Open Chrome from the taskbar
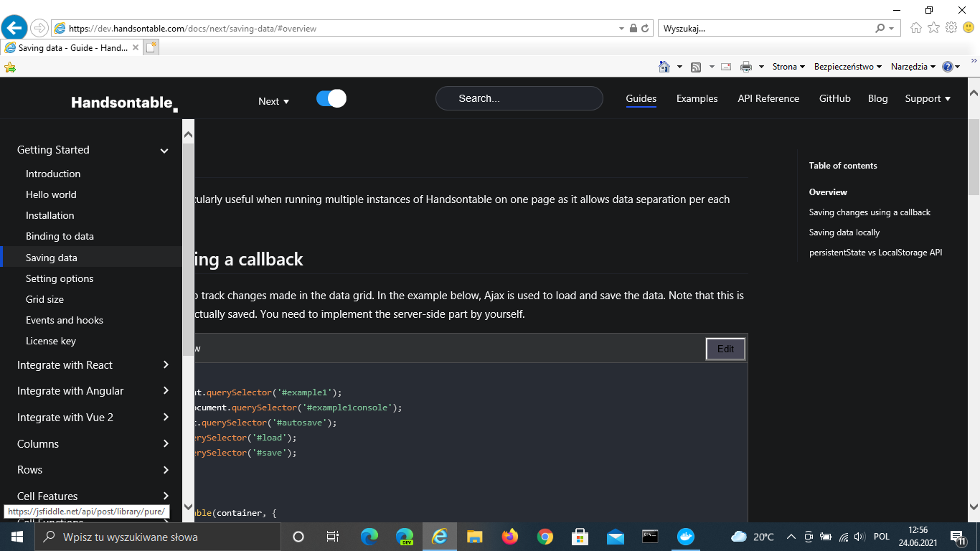This screenshot has height=551, width=980. (x=545, y=536)
